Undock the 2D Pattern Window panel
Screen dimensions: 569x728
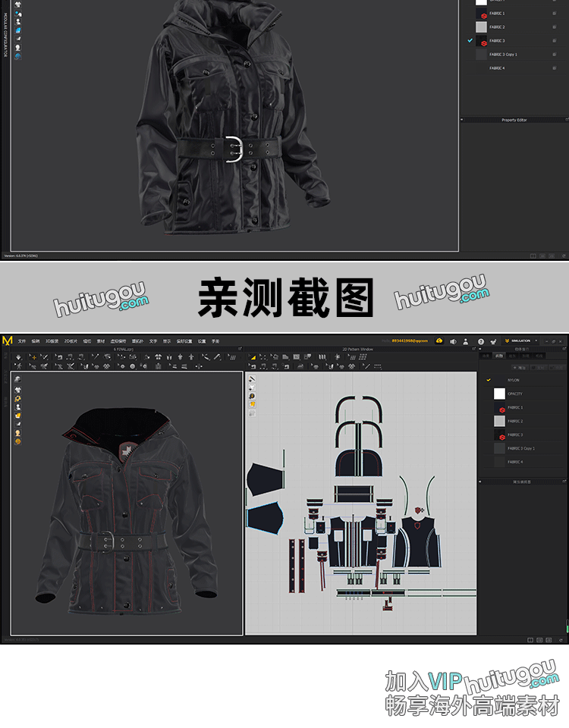(474, 349)
